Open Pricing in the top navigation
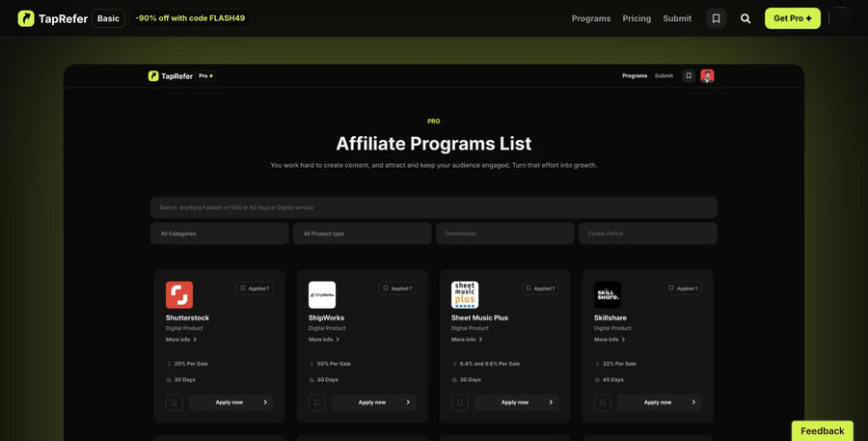This screenshot has height=441, width=868. pyautogui.click(x=637, y=18)
